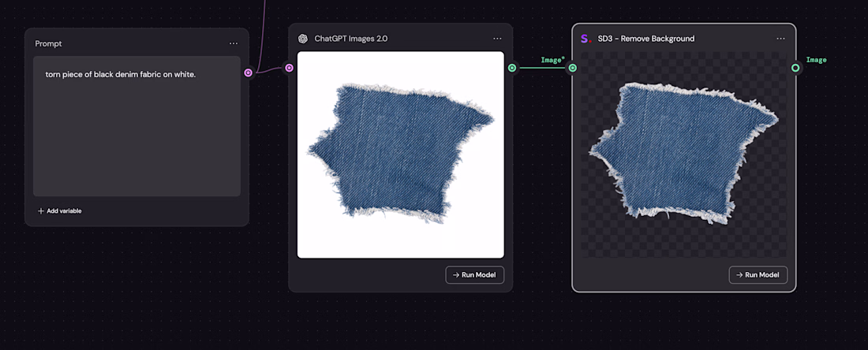
Task: Click the Image* input label on SD3 node
Action: (552, 60)
